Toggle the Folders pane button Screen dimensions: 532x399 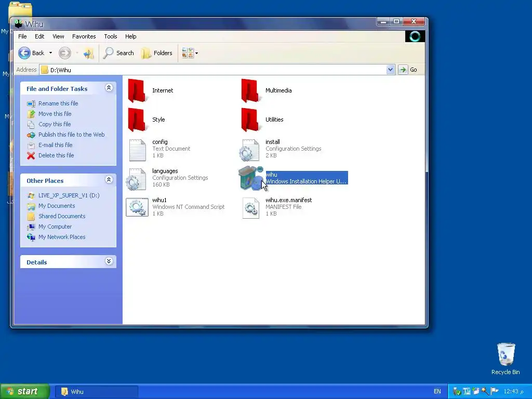(x=157, y=53)
